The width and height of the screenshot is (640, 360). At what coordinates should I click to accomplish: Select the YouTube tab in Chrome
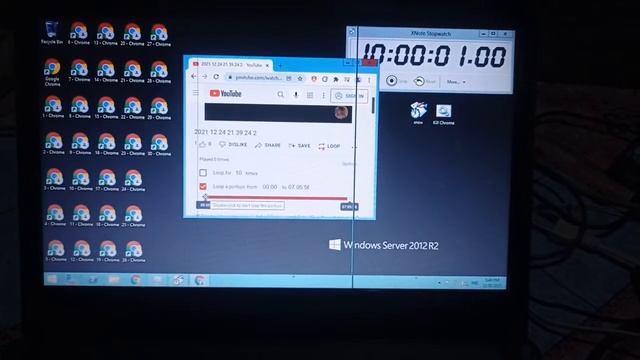231,64
